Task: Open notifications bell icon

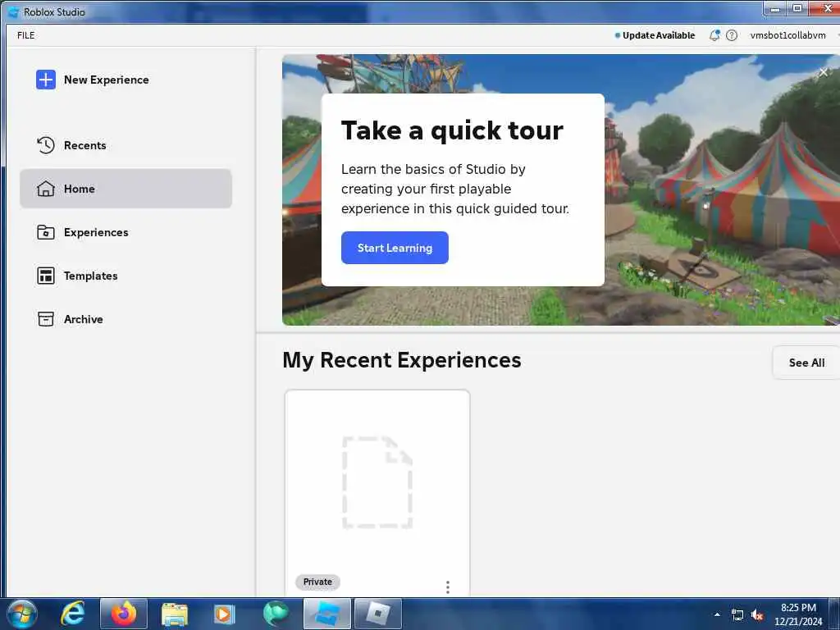Action: [714, 35]
